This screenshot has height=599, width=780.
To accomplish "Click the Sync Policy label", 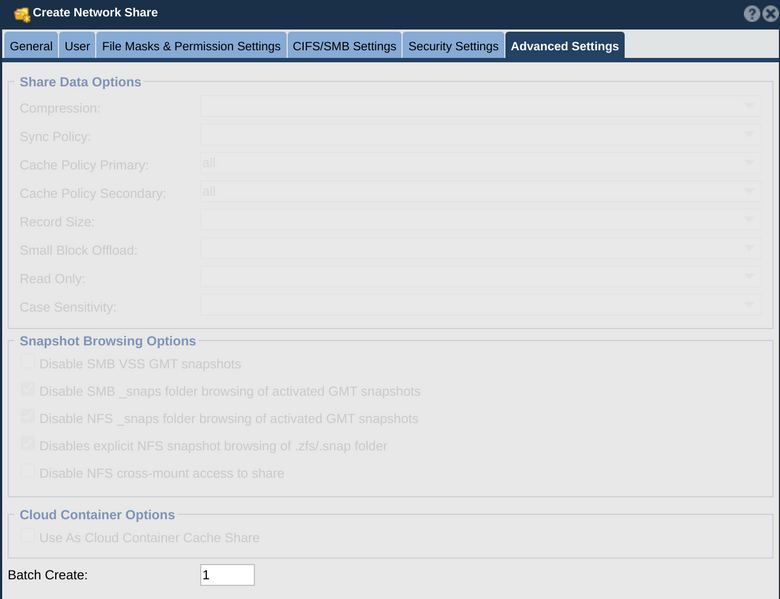I will pyautogui.click(x=55, y=137).
